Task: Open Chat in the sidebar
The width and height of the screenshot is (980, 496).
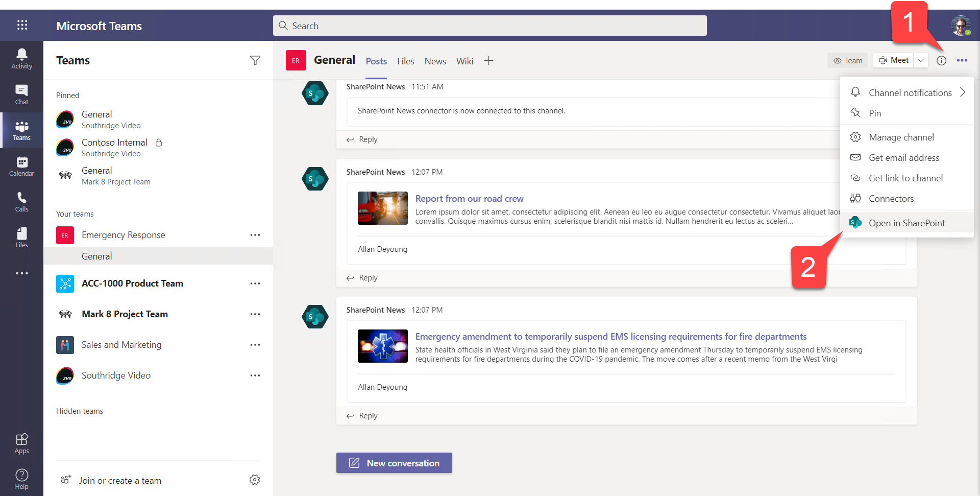Action: (21, 95)
